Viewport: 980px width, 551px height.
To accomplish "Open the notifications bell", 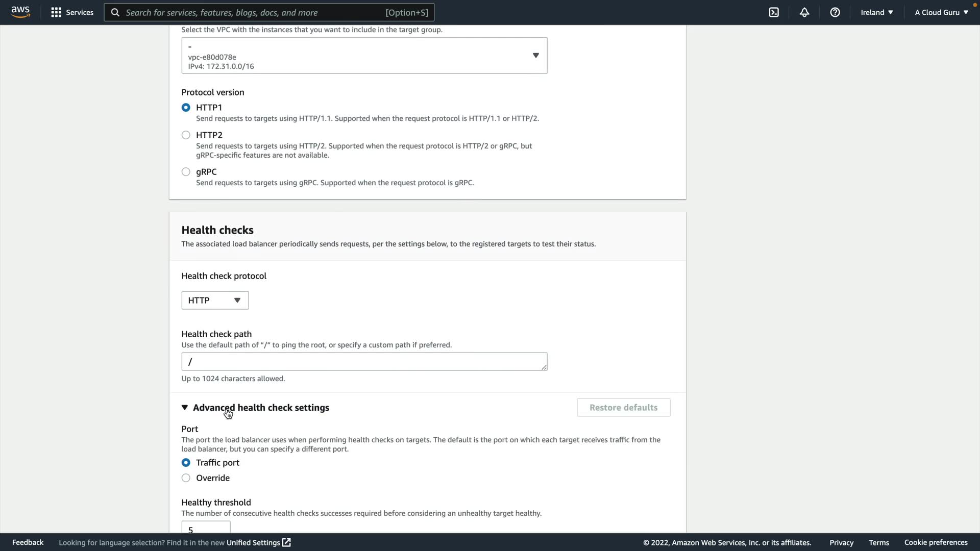I will [804, 12].
